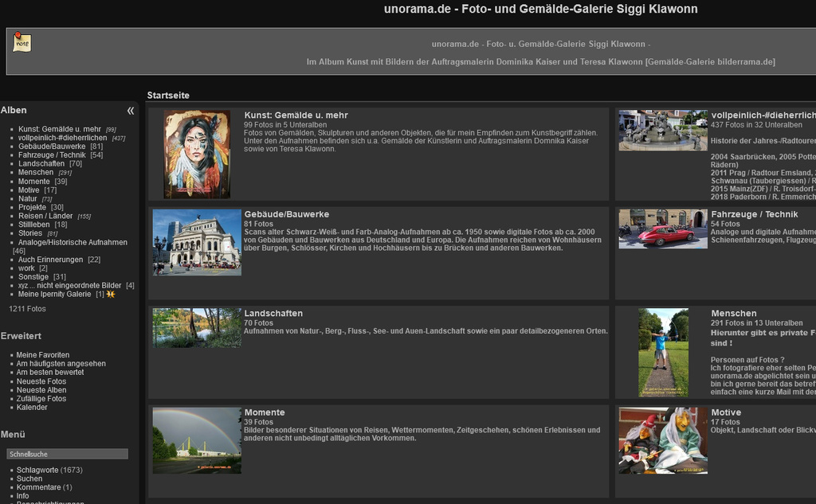
Task: Open Am besten bewertet photos
Action: pyautogui.click(x=50, y=373)
